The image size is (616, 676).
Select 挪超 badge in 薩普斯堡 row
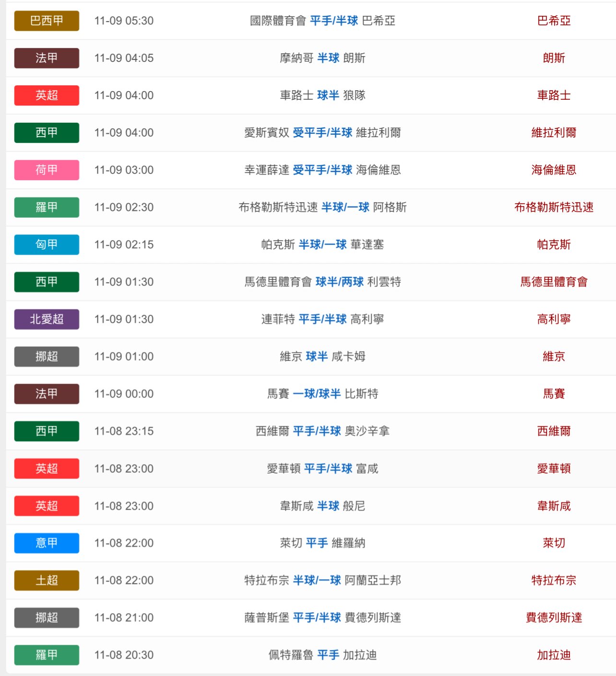(47, 618)
